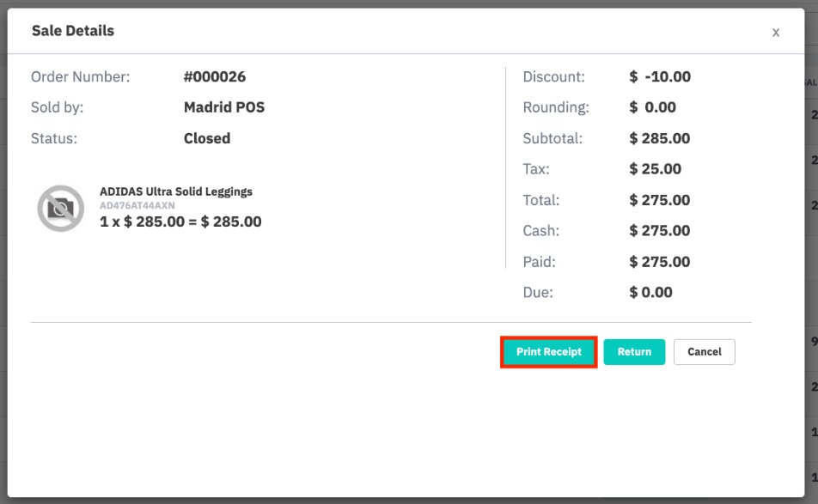Click the Closed status value

click(x=207, y=138)
